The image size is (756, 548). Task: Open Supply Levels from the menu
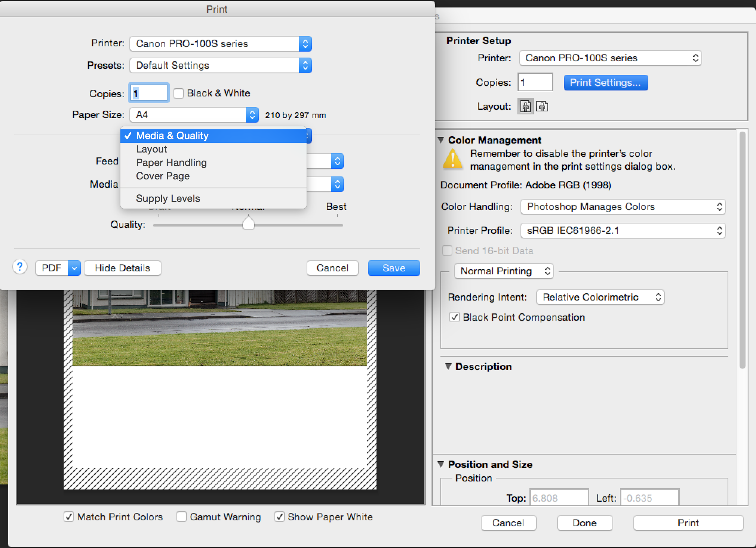(168, 198)
